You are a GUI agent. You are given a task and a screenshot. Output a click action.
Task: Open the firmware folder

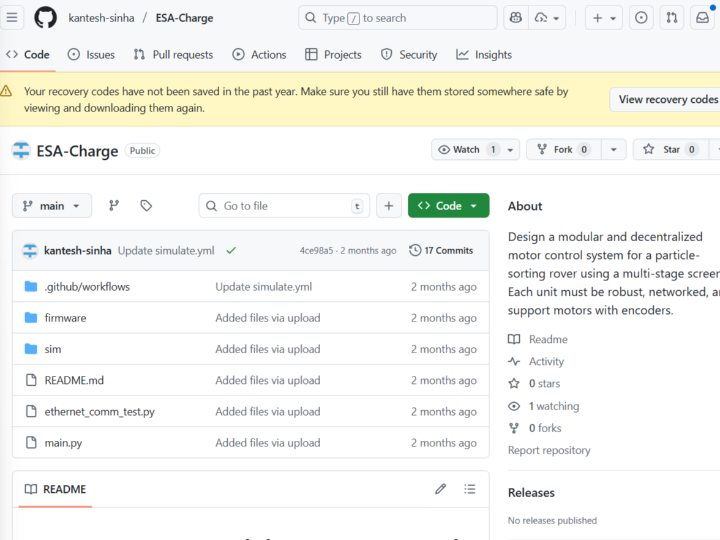pyautogui.click(x=65, y=318)
